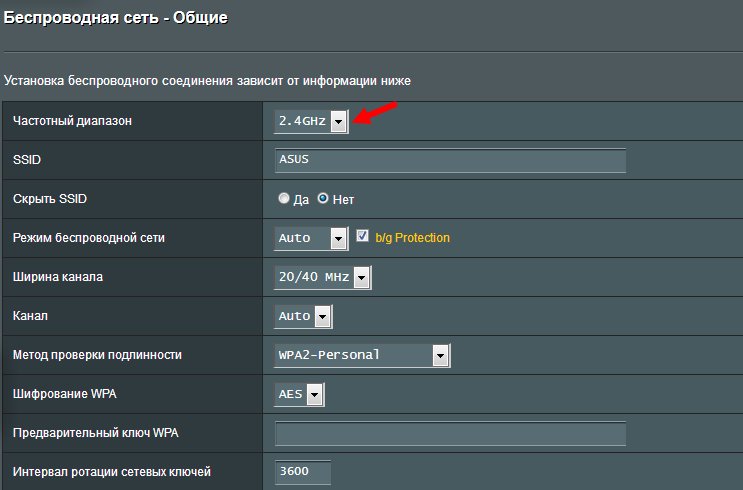The height and width of the screenshot is (490, 743).
Task: Click the WPA pre-shared key input field
Action: point(450,433)
